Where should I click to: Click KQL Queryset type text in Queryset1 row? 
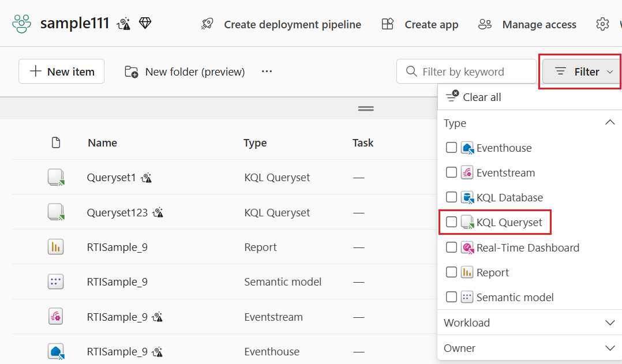277,178
